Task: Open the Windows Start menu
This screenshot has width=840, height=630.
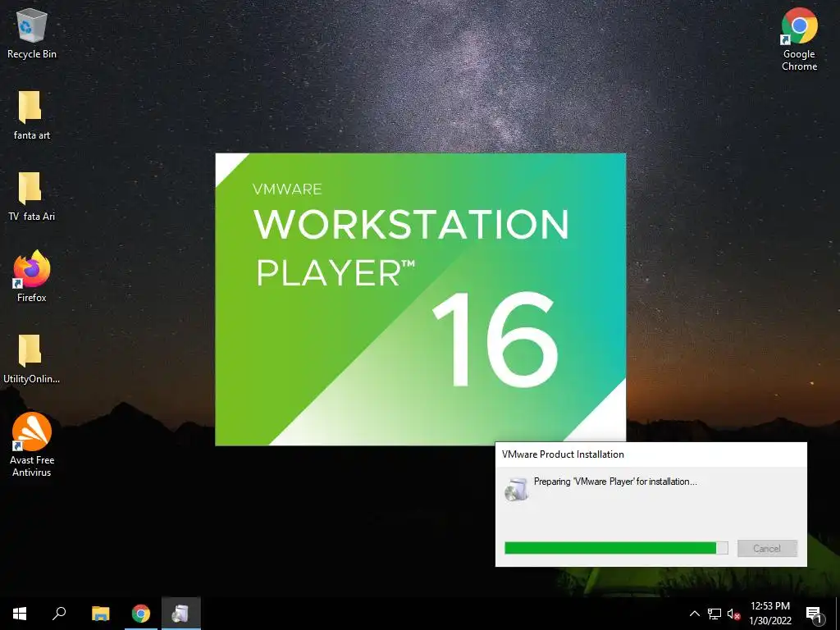Action: 20,614
